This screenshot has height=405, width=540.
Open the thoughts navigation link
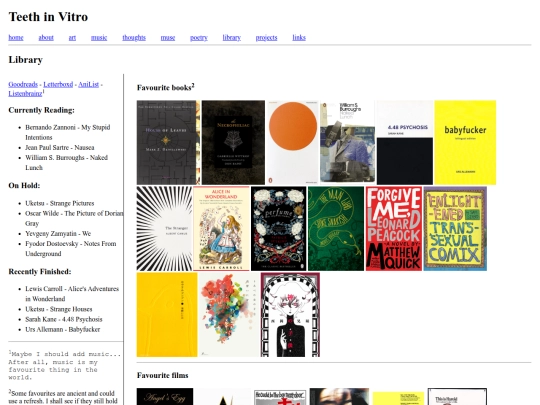[x=134, y=38]
